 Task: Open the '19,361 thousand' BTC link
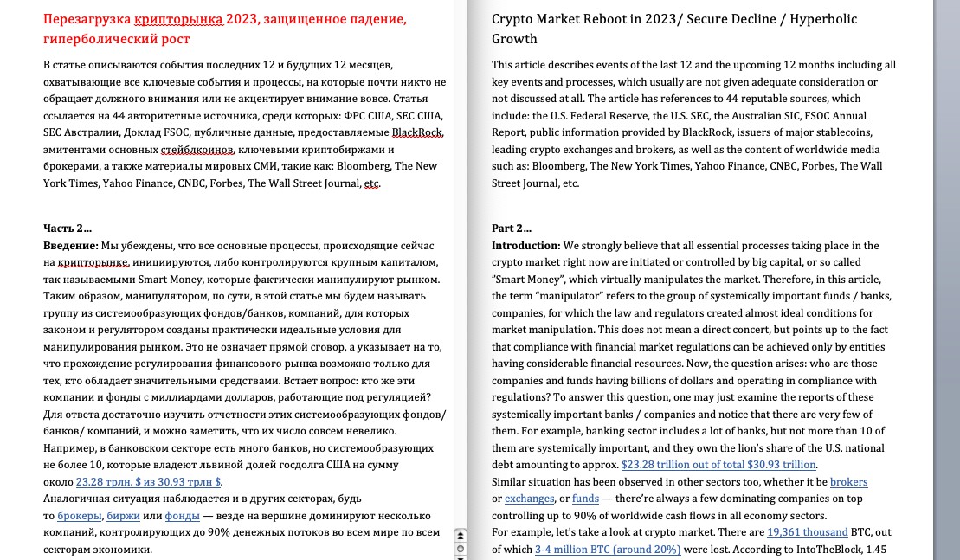click(x=808, y=531)
